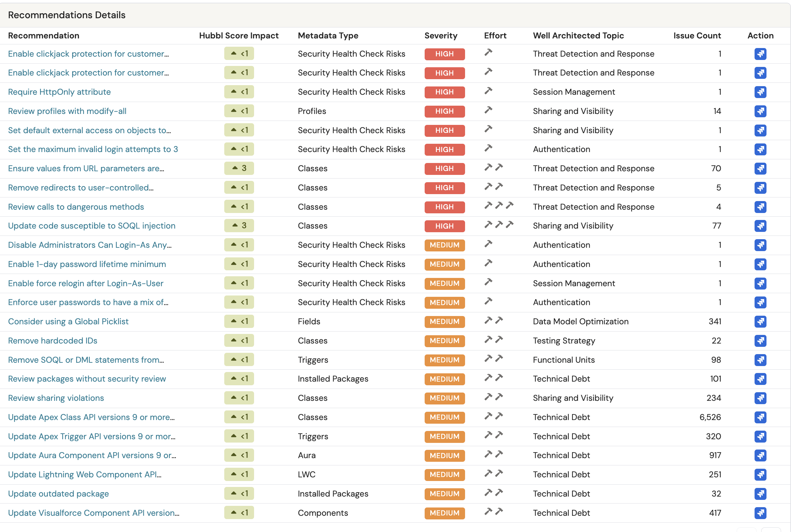Click HIGH severity badge for Require HttpOnly attribute
The image size is (791, 532).
444,92
